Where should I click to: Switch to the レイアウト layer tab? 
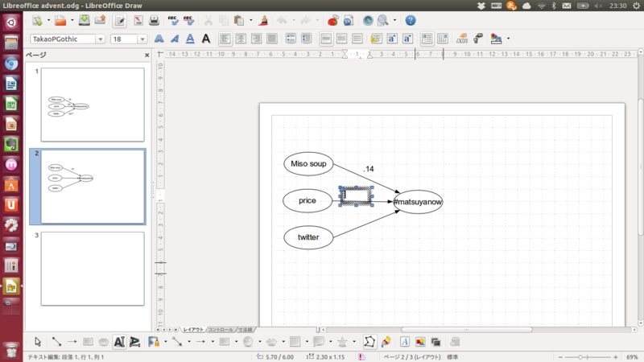pos(193,330)
